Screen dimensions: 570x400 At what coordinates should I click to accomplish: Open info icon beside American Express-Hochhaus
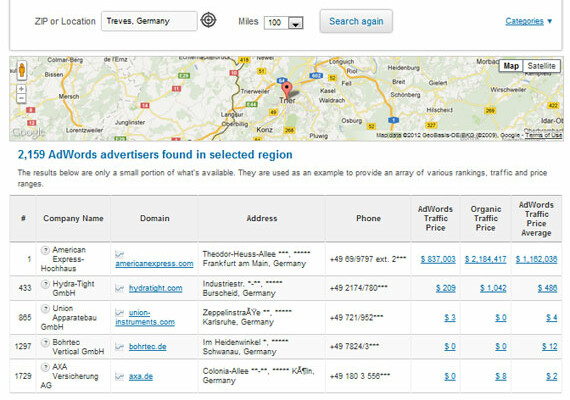(x=45, y=250)
